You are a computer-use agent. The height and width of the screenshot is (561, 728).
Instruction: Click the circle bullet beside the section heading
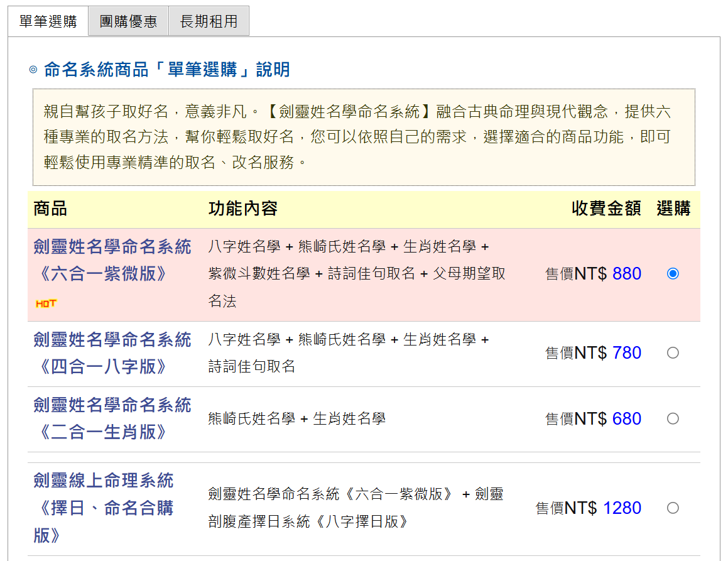tap(33, 70)
